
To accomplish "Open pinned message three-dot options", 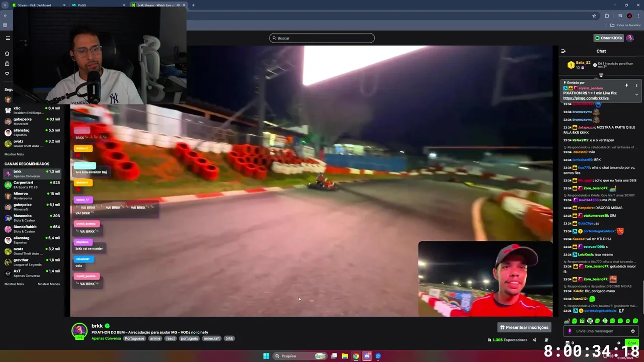I will [x=636, y=85].
